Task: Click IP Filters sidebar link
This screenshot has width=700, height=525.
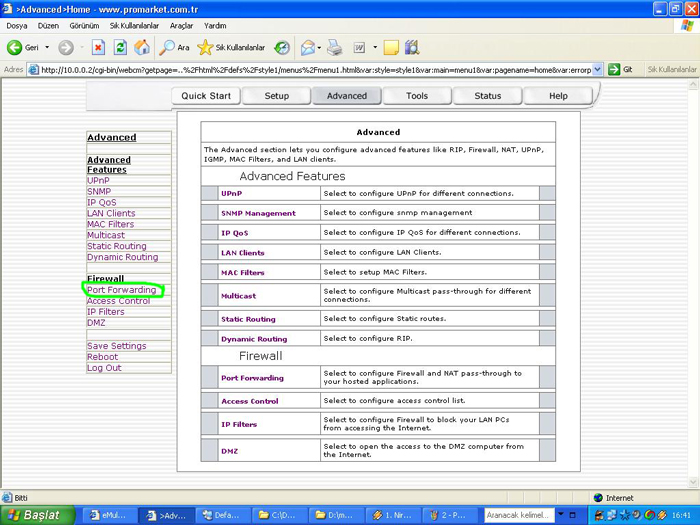Action: click(x=106, y=312)
